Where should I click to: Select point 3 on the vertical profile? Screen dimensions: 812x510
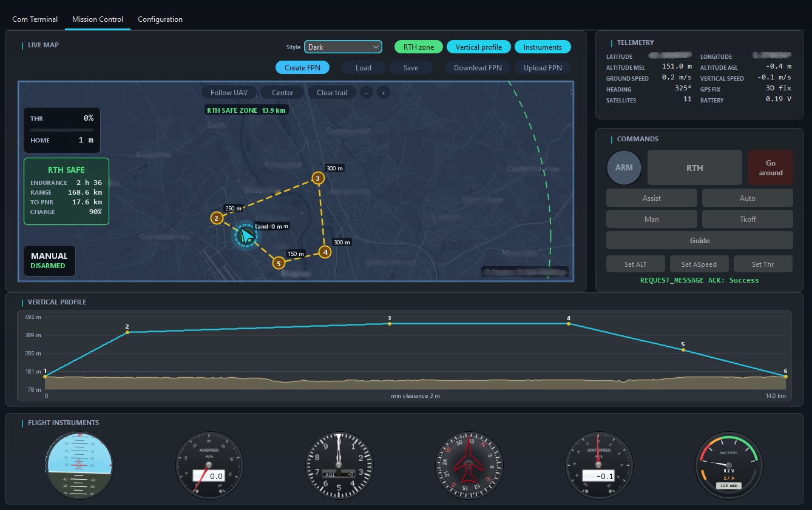[389, 324]
